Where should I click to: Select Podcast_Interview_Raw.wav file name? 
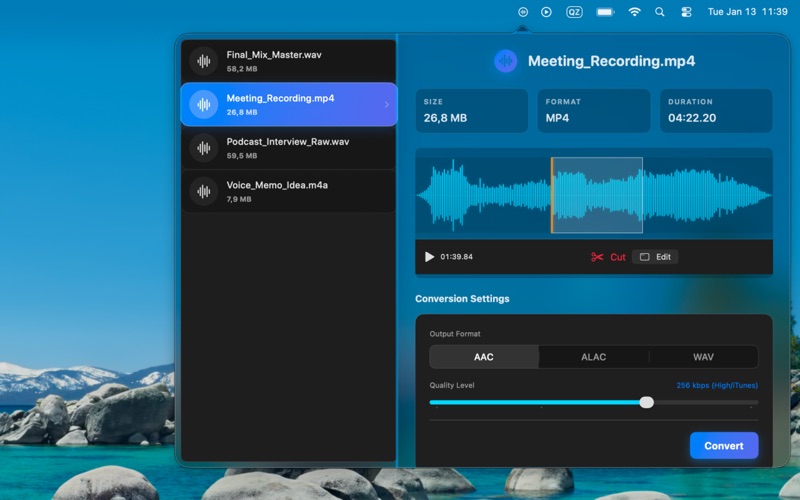288,142
